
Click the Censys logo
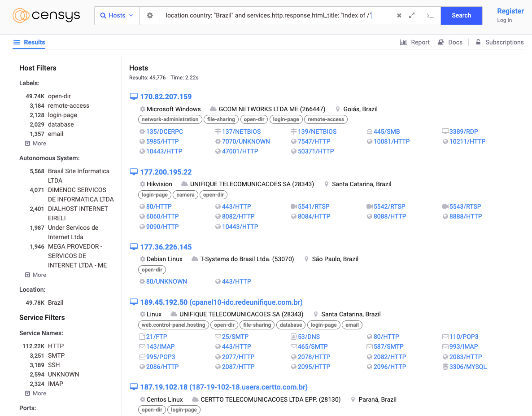[x=47, y=15]
